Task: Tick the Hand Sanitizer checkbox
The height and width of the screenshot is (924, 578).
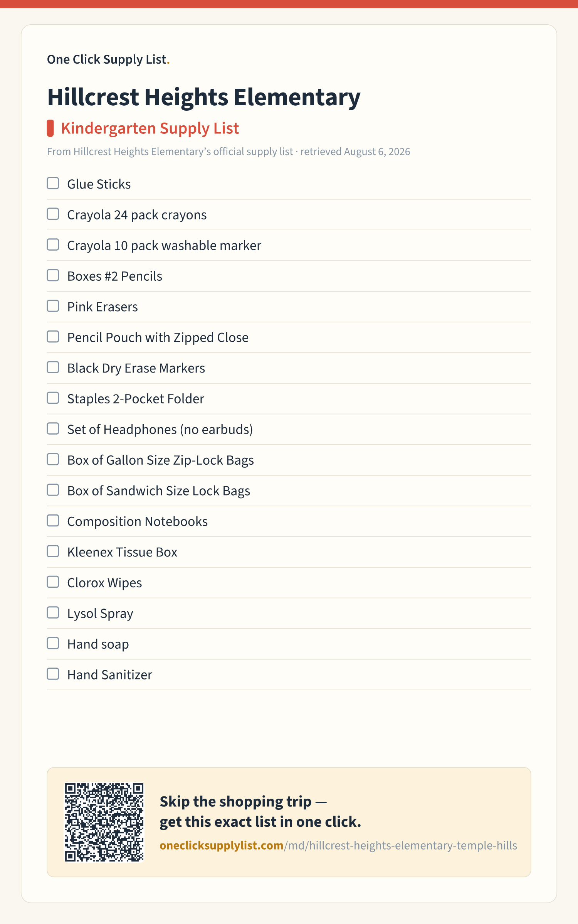Action: coord(53,674)
